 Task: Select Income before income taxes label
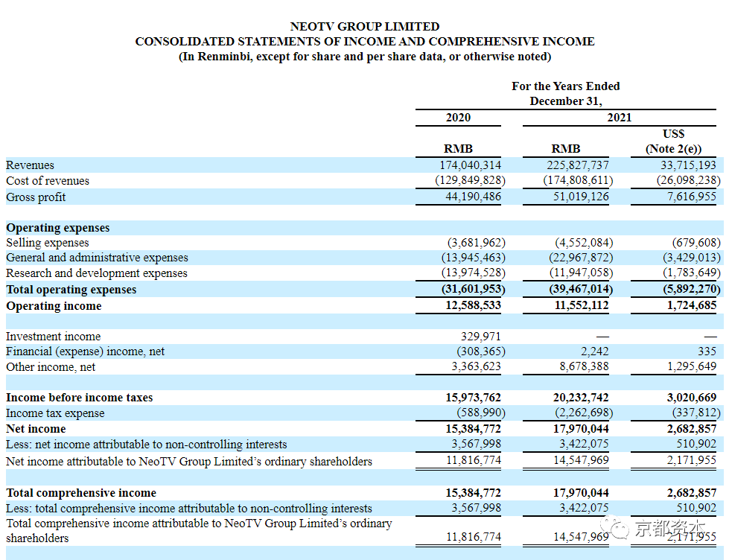coord(79,398)
